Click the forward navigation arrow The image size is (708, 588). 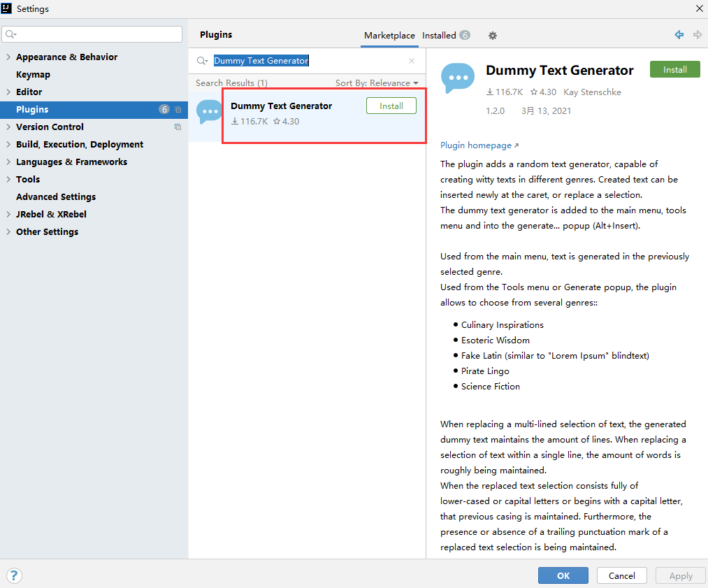click(697, 35)
